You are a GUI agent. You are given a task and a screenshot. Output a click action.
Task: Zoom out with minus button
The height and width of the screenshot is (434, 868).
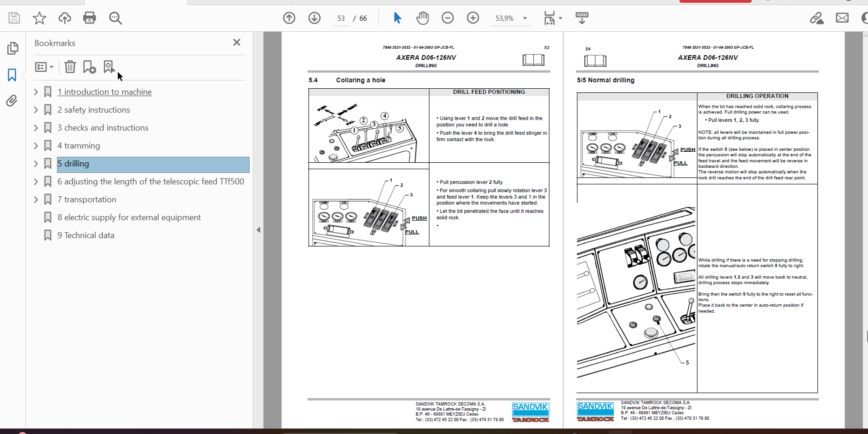[447, 18]
